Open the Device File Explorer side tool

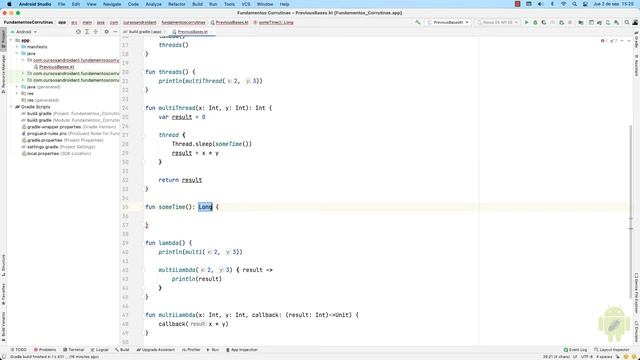[x=636, y=294]
